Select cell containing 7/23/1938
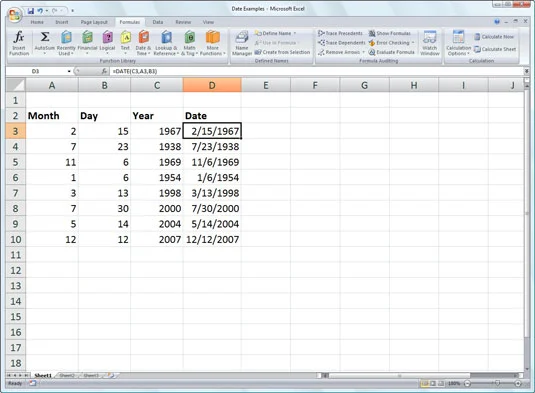The width and height of the screenshot is (535, 393). tap(212, 146)
